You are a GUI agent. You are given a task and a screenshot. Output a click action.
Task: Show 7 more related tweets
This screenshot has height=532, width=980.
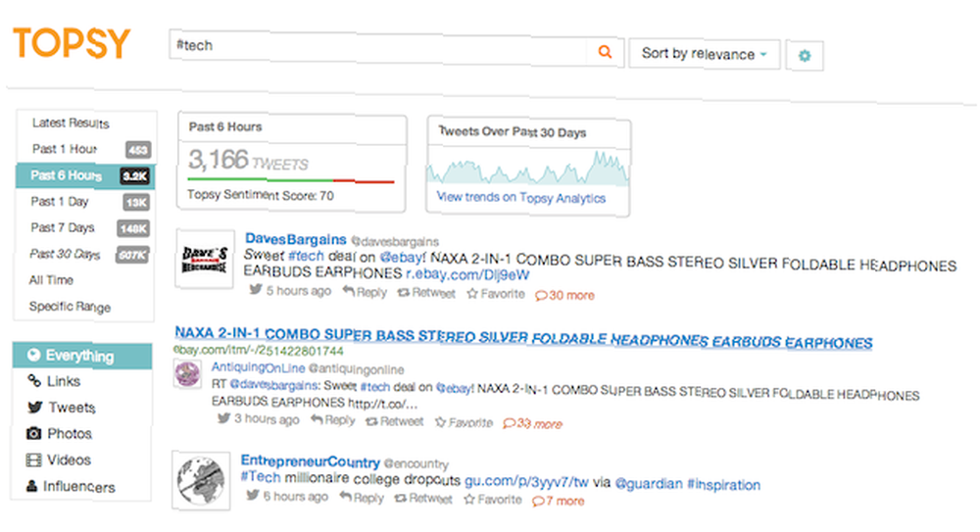[559, 501]
